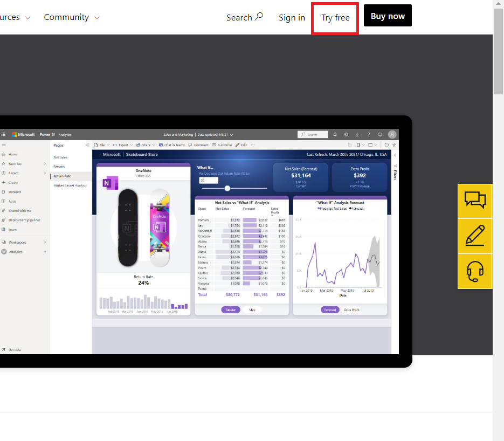The width and height of the screenshot is (504, 441).
Task: Click the What If return rate slider handle
Action: [x=227, y=188]
